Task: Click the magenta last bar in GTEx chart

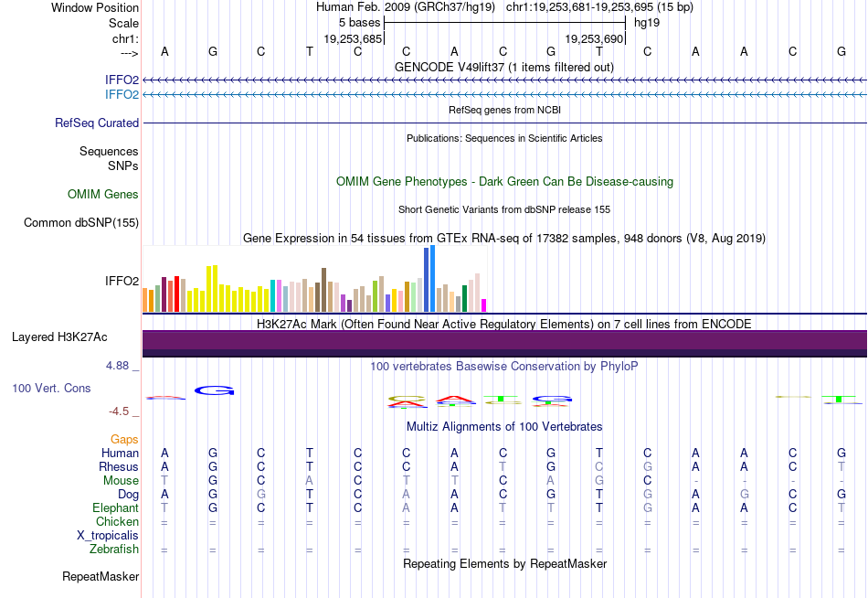Action: (x=484, y=305)
